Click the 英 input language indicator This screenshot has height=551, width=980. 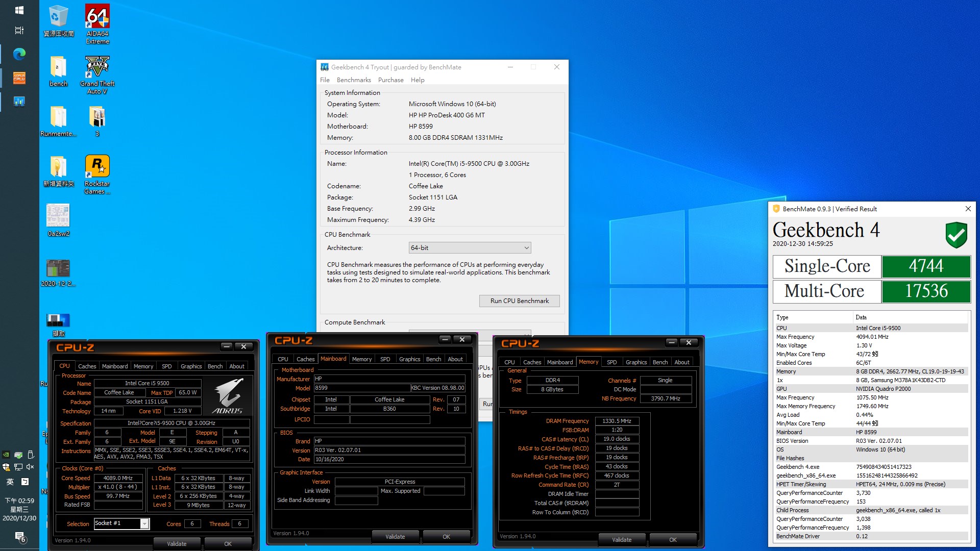(x=10, y=482)
